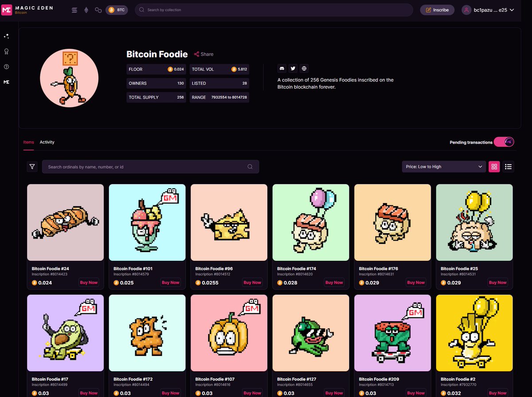The width and height of the screenshot is (532, 397).
Task: Open the website globe icon
Action: (x=304, y=68)
